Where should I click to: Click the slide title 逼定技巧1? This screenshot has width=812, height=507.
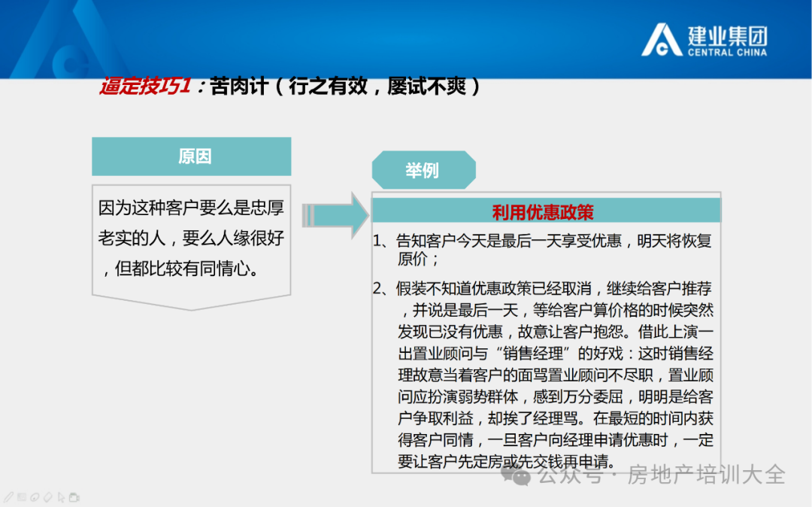tap(146, 86)
